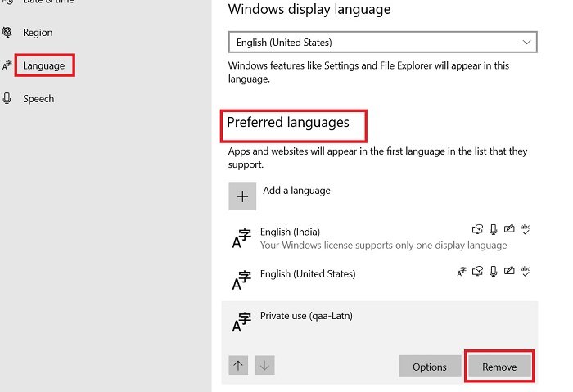Click text-to-speech icon for English (United States)
The image size is (573, 392).
pos(477,271)
